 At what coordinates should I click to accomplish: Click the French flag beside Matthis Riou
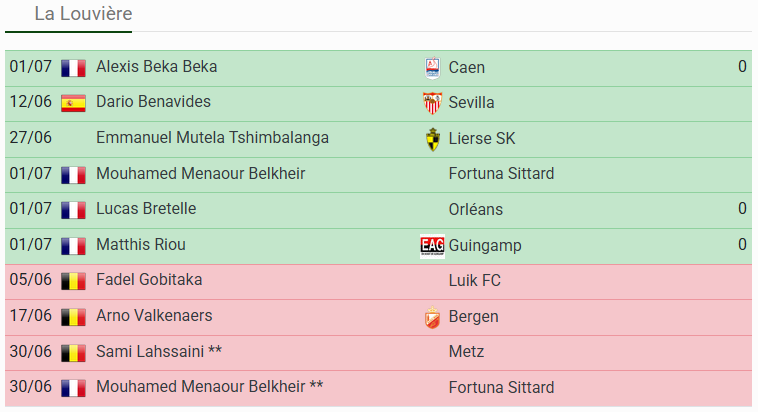pos(73,246)
